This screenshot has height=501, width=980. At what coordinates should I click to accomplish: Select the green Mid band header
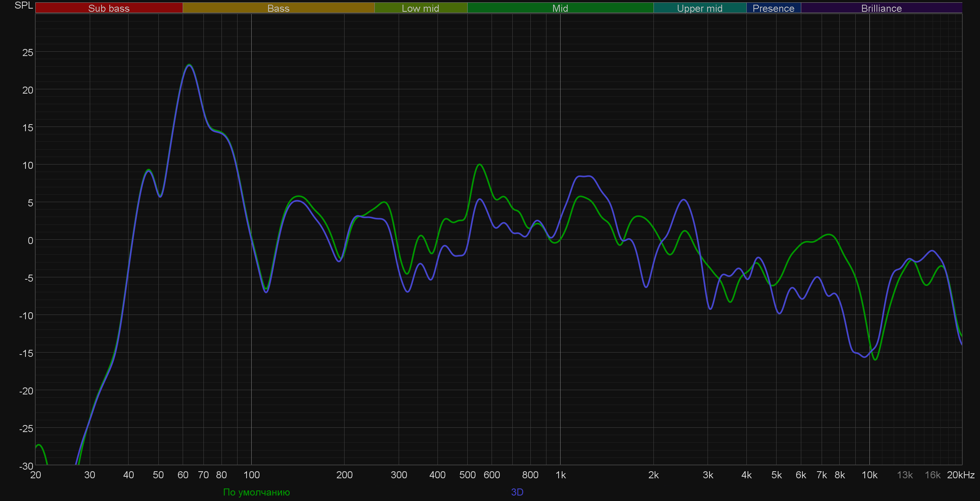pos(560,8)
